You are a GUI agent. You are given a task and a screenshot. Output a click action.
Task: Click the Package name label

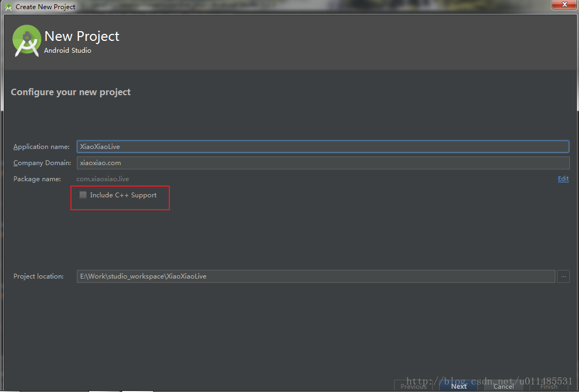(37, 179)
